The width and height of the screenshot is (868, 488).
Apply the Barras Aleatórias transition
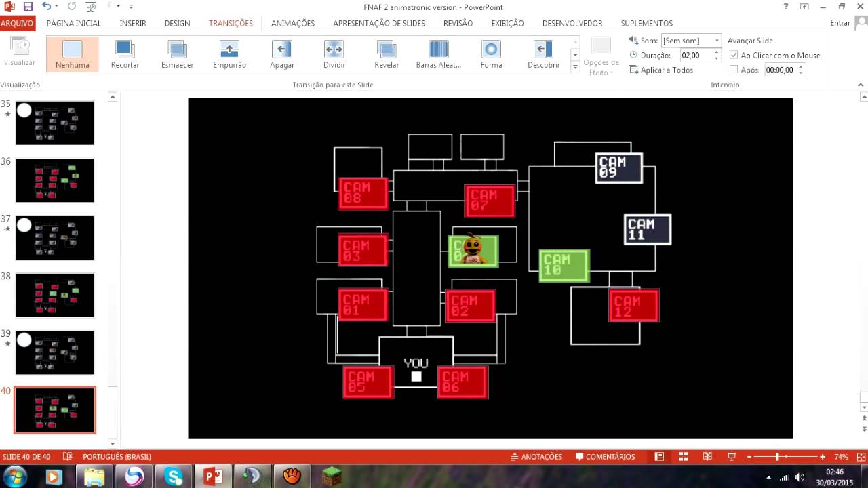[439, 54]
